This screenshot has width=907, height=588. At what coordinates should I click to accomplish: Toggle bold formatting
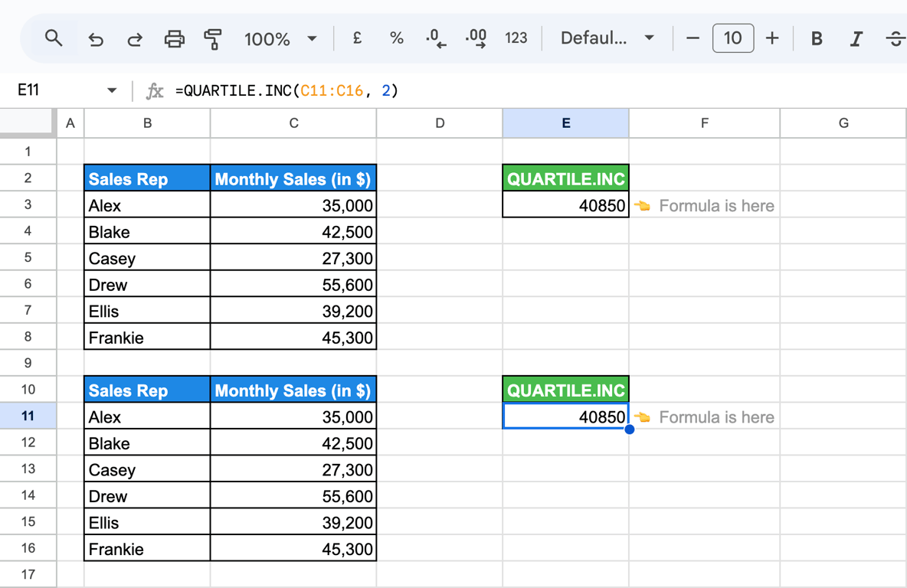(x=816, y=39)
